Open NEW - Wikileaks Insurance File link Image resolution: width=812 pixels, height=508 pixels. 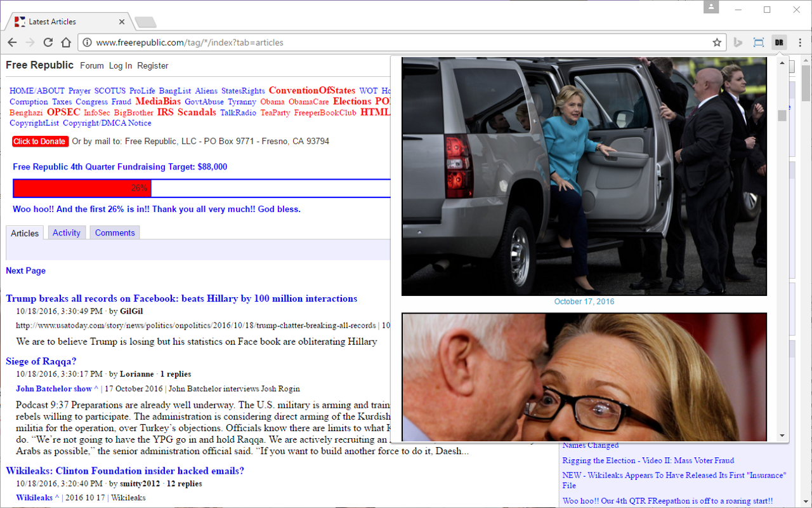pyautogui.click(x=674, y=480)
